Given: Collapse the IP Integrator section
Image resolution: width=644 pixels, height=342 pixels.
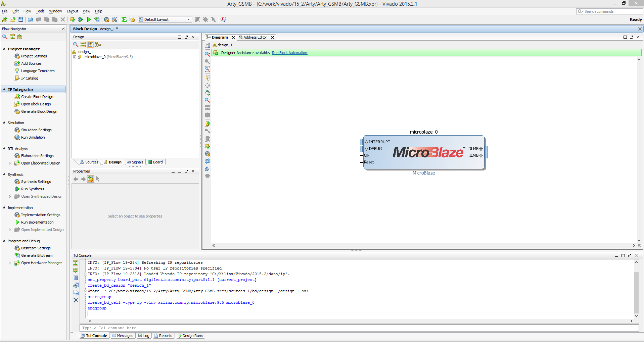Looking at the screenshot, I should click(x=4, y=90).
